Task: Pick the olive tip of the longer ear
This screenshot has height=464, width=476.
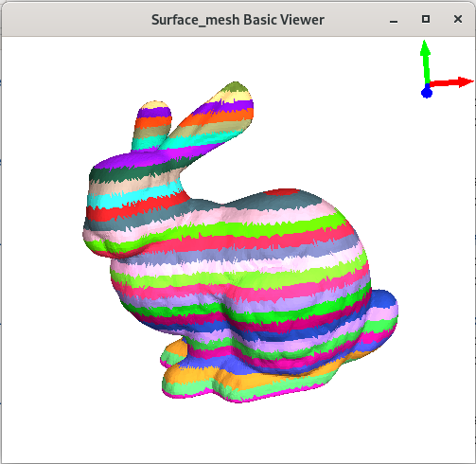Action: 238,86
